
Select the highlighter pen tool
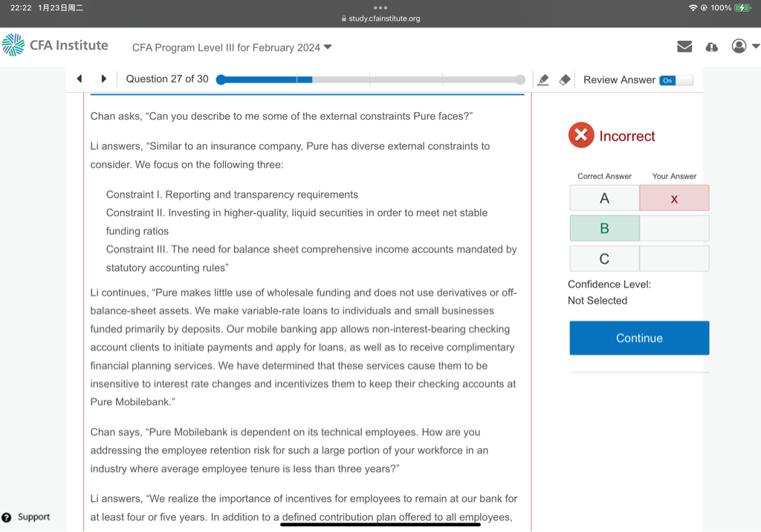[543, 80]
